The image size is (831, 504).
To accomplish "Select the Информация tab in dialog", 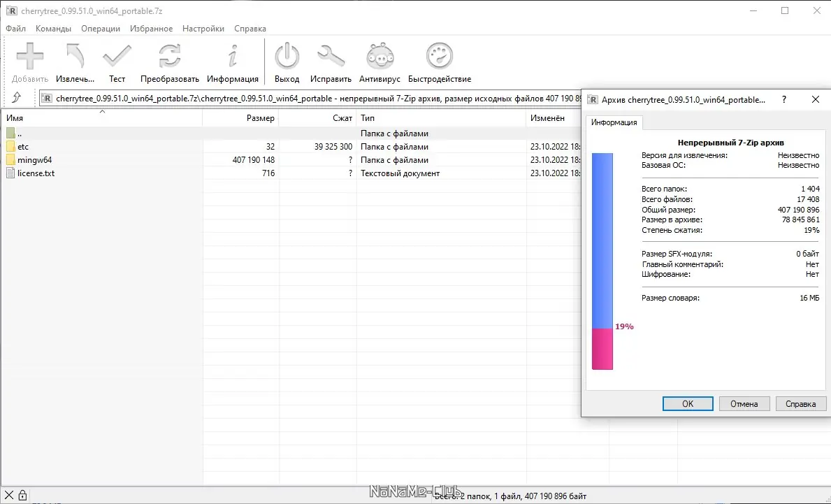I will (x=614, y=122).
